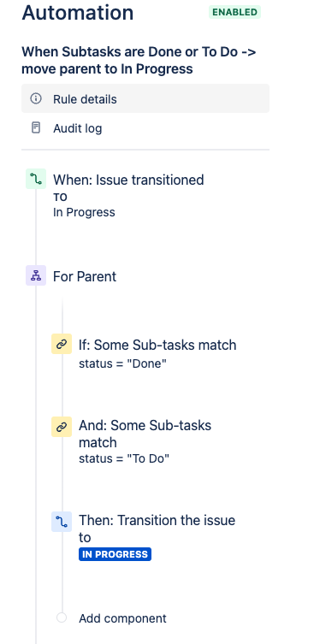Click the rule name heading text
The image size is (314, 644).
coord(139,61)
